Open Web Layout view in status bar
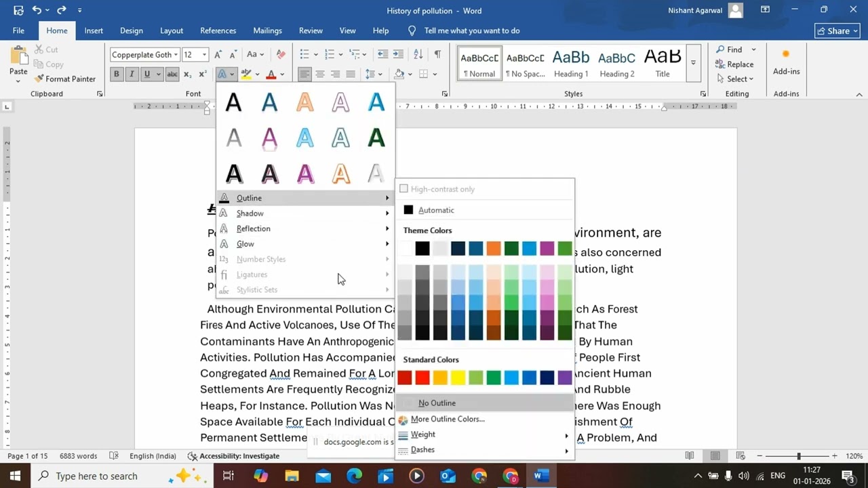Image resolution: width=868 pixels, height=488 pixels. click(741, 456)
